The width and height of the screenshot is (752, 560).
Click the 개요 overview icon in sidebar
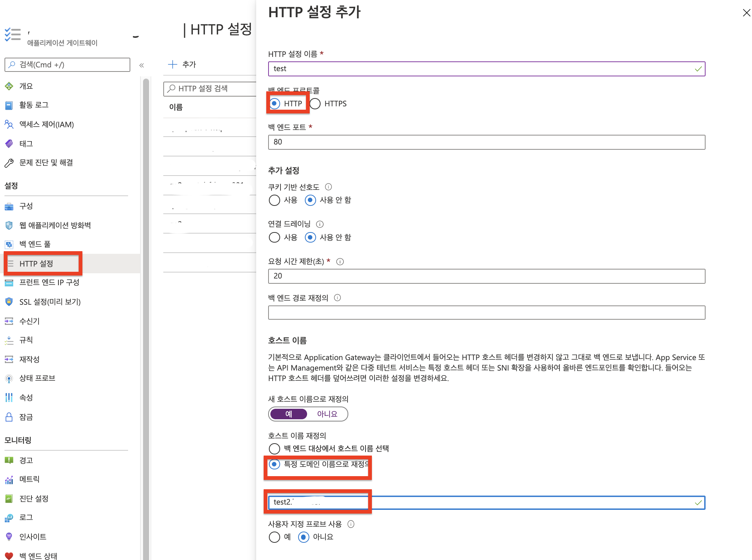pos(9,86)
